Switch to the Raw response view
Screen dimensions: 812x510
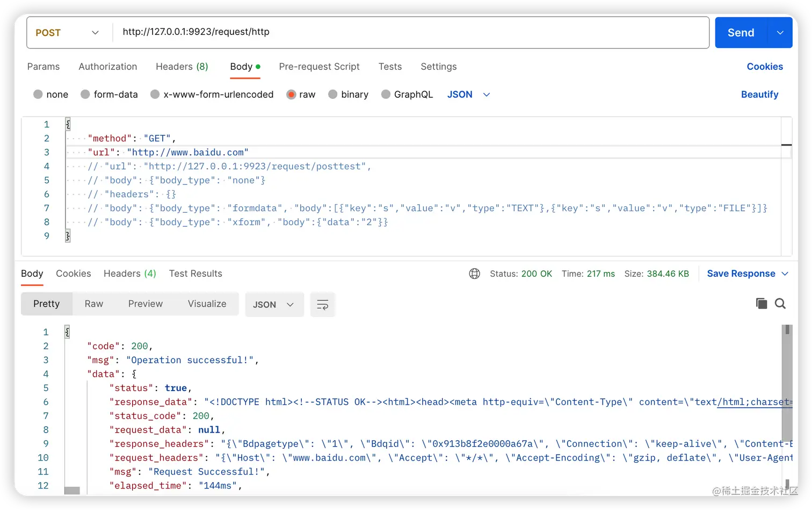coord(94,304)
